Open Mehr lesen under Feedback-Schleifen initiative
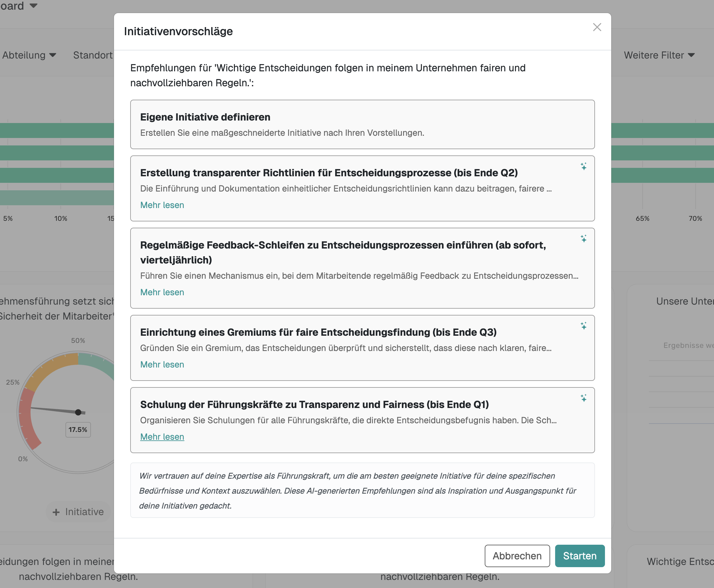This screenshot has height=588, width=714. (162, 292)
